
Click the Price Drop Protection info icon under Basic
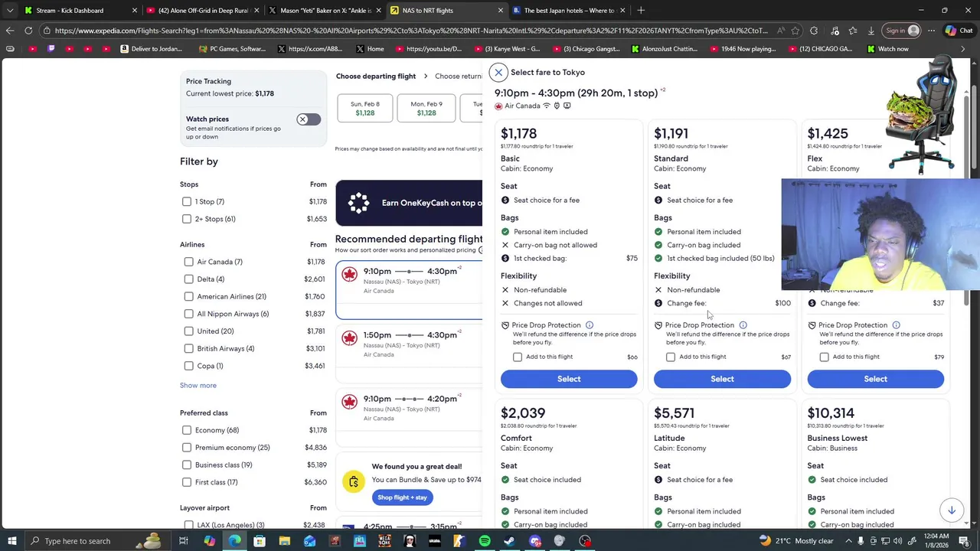pyautogui.click(x=590, y=325)
